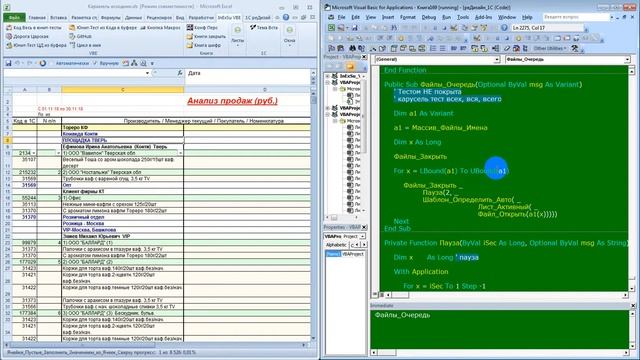Screen dimensions: 640x360
Task: Switch to the Alphabetic tab in Properties
Action: tap(336, 245)
